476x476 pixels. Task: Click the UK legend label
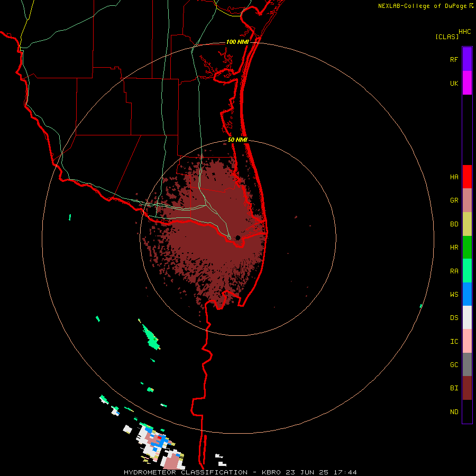tap(454, 84)
